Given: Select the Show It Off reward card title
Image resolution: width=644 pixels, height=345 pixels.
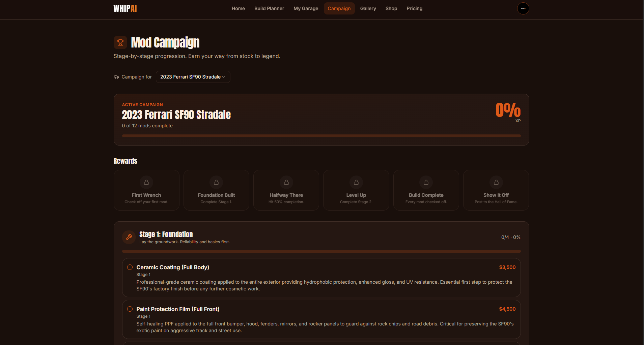Looking at the screenshot, I should 496,195.
